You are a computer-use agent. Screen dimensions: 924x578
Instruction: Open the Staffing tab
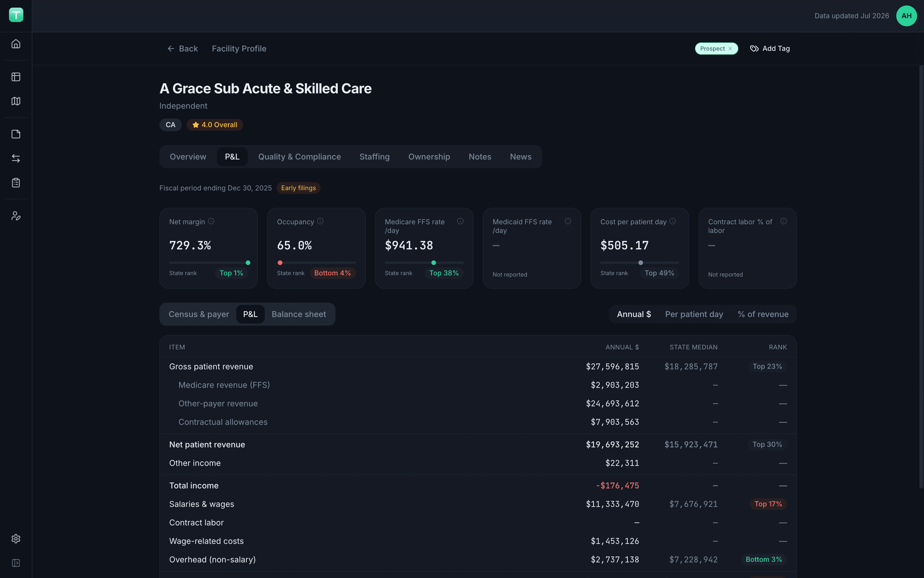pos(375,157)
